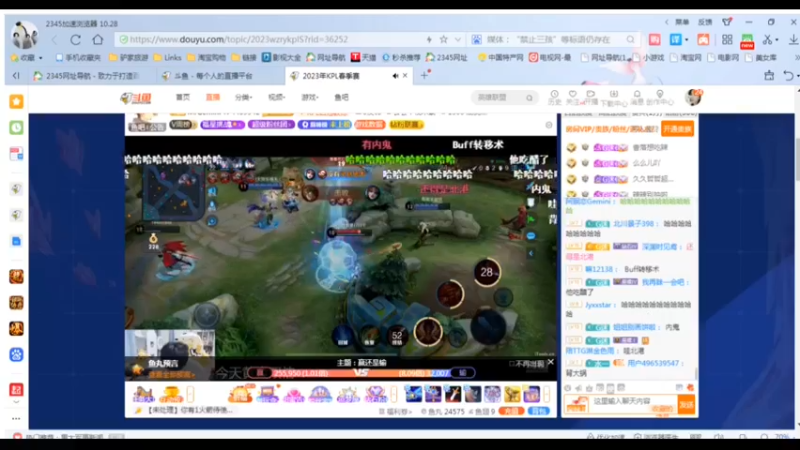Screen dimensions: 800x450
Task: Open the four-squares apps grid icon
Action: point(727,39)
